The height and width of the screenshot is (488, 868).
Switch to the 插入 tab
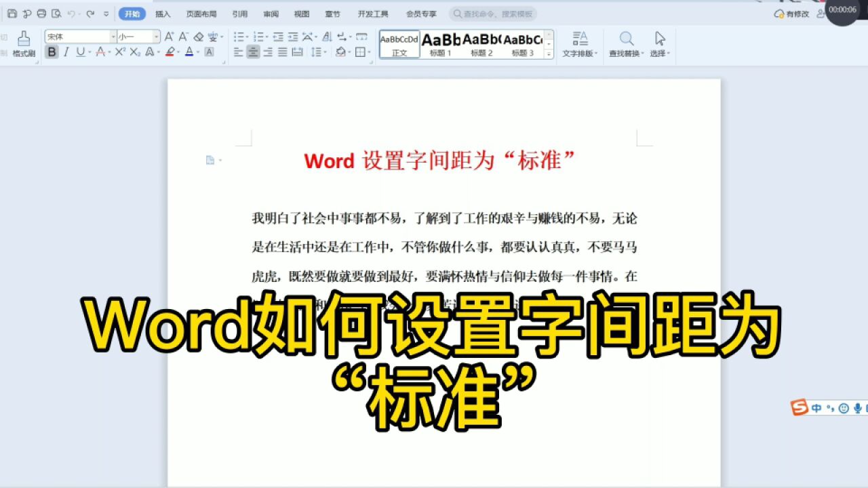pos(163,14)
